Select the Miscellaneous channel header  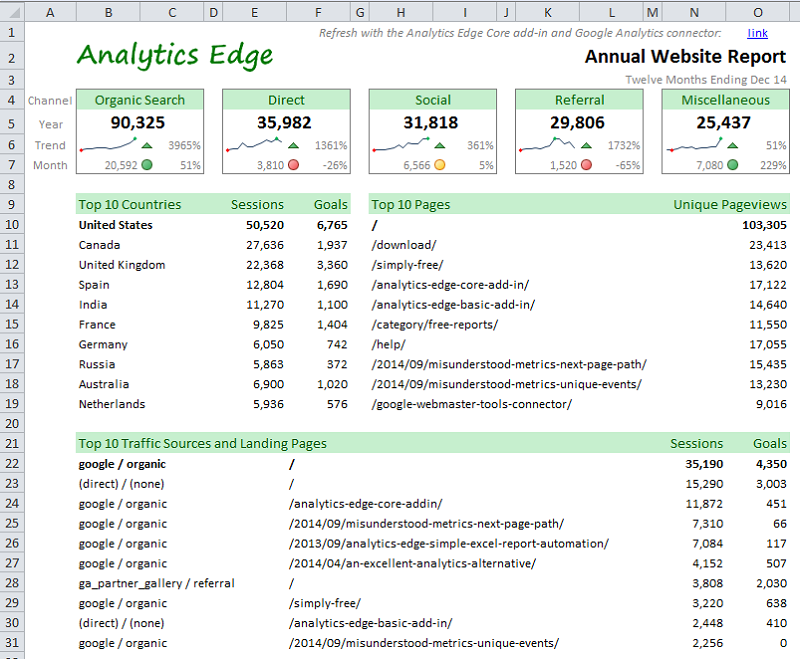coord(726,100)
